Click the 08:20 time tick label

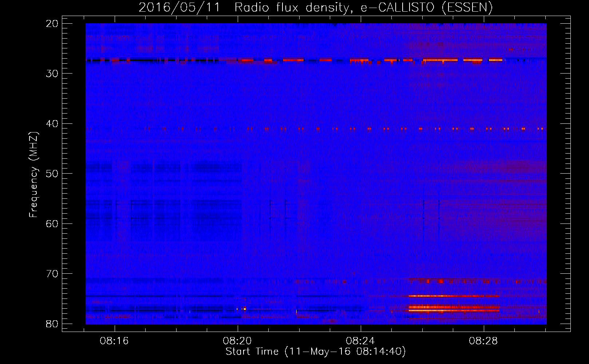pos(237,341)
